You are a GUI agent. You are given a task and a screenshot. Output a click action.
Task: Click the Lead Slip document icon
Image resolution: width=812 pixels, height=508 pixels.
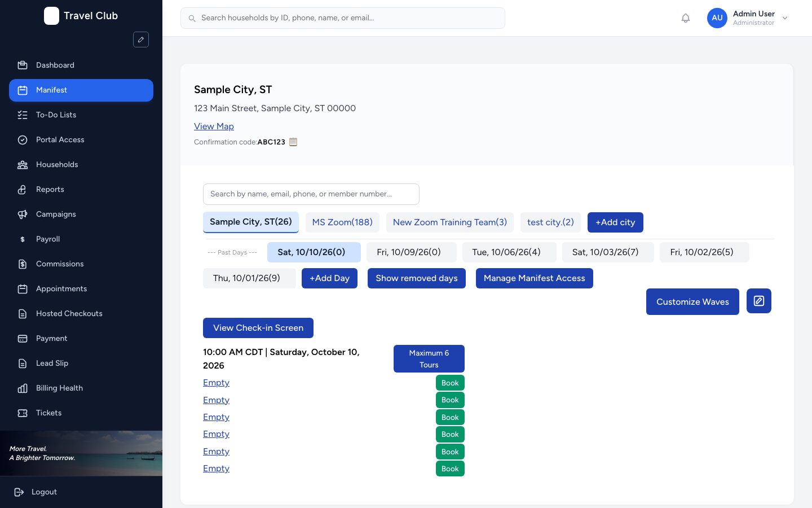click(23, 363)
